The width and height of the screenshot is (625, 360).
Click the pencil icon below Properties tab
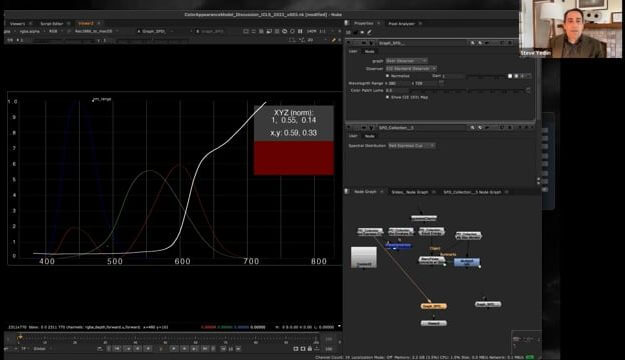tap(369, 32)
